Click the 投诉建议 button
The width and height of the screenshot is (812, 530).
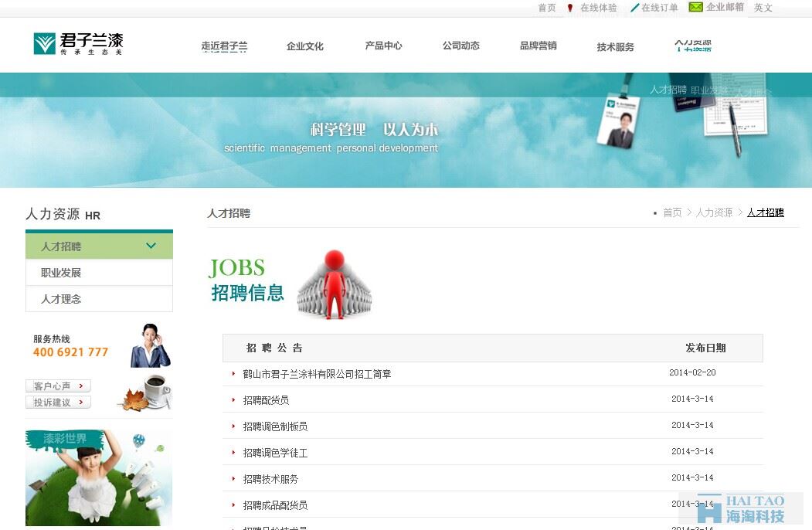pos(58,402)
